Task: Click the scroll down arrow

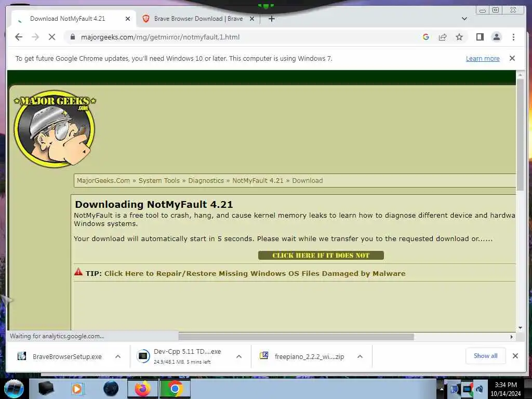Action: [x=520, y=328]
